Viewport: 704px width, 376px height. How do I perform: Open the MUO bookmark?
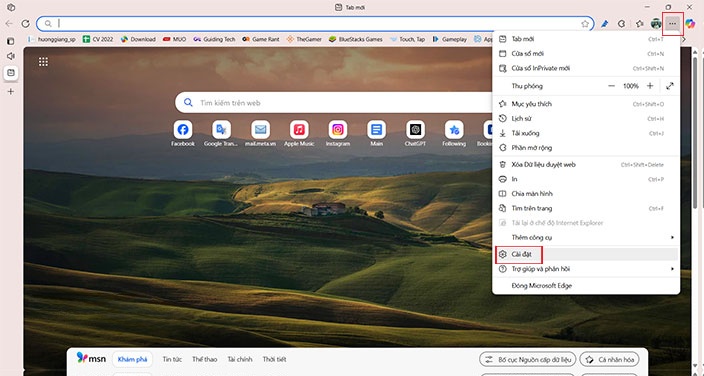[175, 40]
